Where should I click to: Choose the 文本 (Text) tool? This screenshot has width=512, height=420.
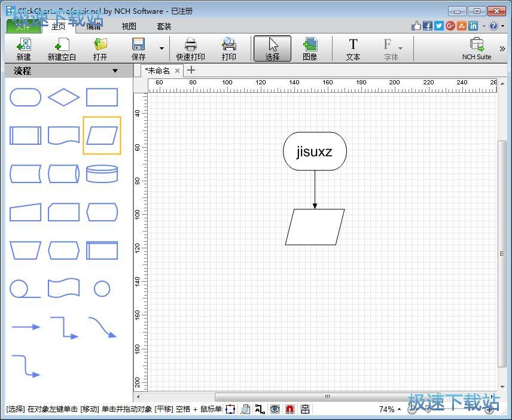(x=353, y=48)
